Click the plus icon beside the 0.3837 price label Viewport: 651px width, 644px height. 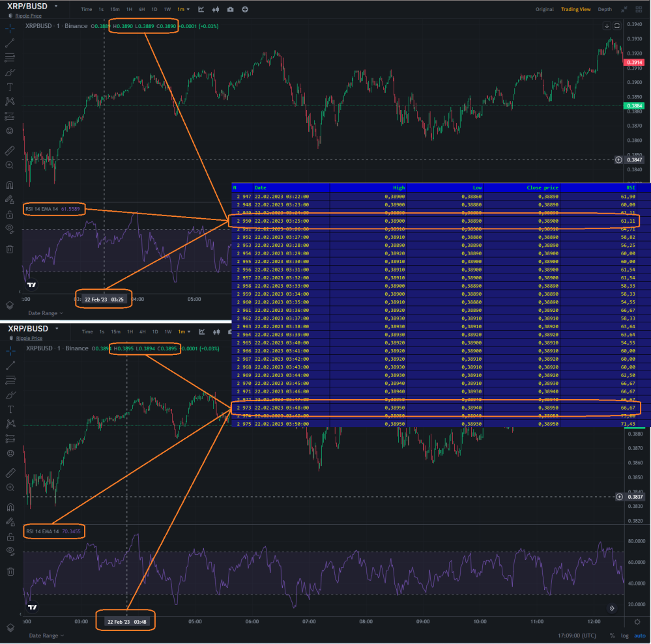(619, 497)
